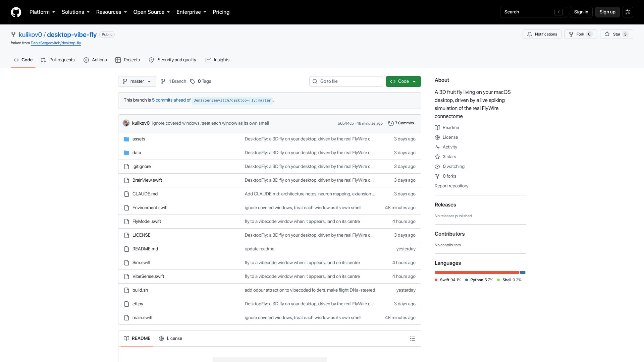
Task: Expand the Platform menu
Action: [x=42, y=12]
